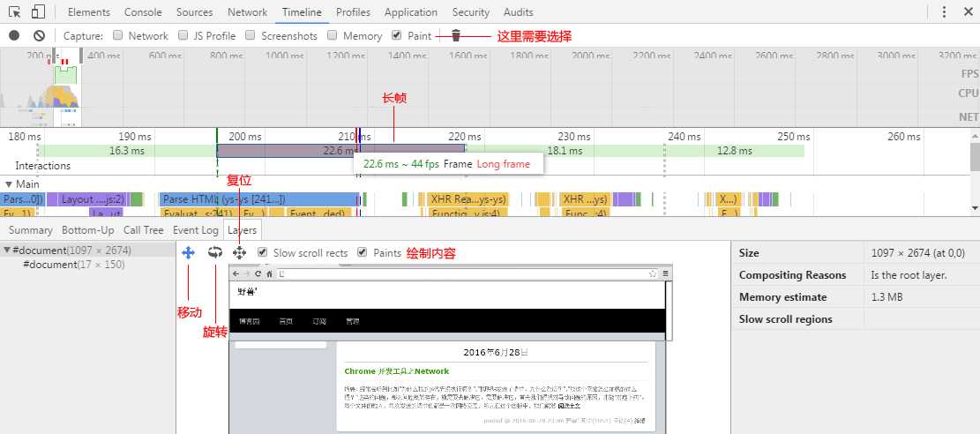Select the #document(17 × 150) layer
The height and width of the screenshot is (434, 980).
[x=74, y=265]
